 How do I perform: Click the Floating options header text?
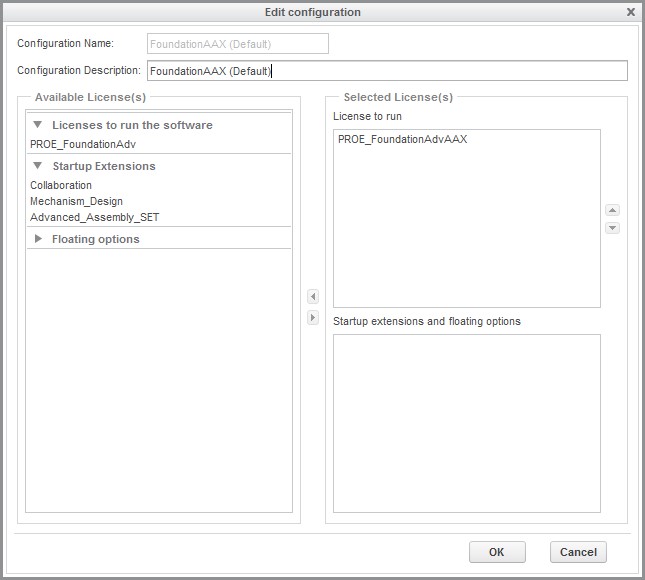click(x=95, y=239)
